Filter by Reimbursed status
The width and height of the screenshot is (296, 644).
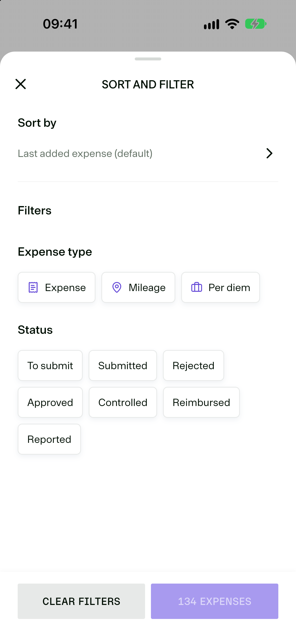click(x=201, y=402)
